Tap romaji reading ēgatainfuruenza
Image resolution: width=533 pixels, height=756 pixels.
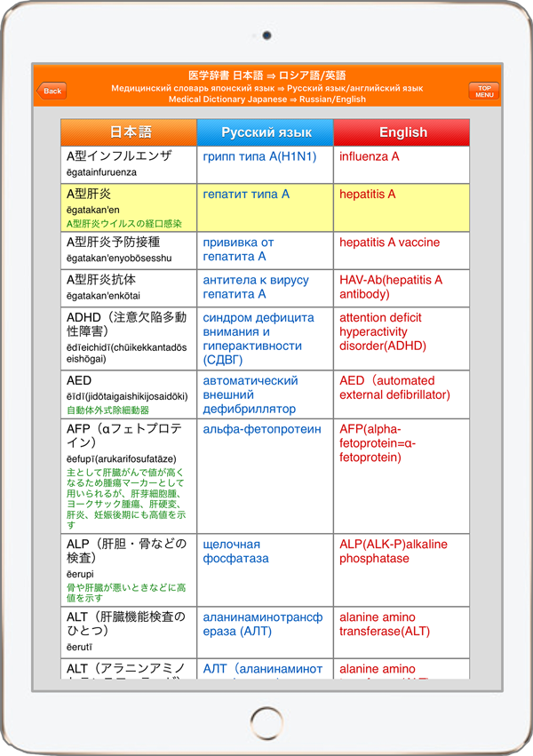[101, 172]
